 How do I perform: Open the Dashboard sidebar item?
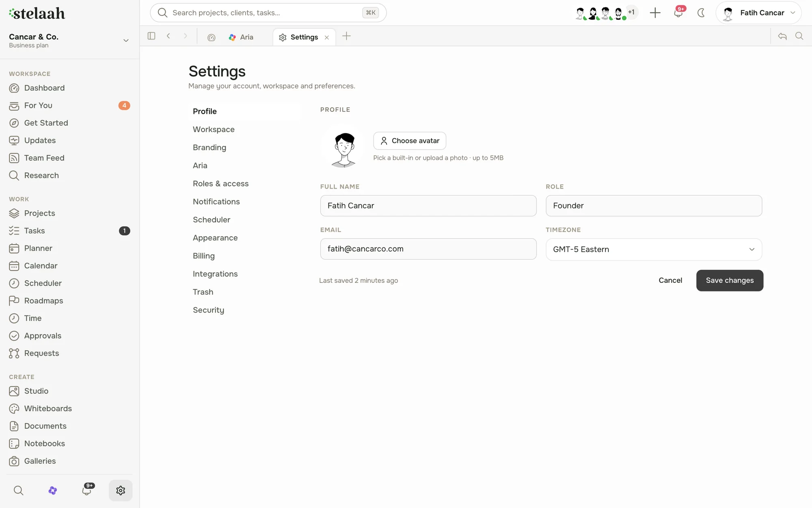(69, 88)
